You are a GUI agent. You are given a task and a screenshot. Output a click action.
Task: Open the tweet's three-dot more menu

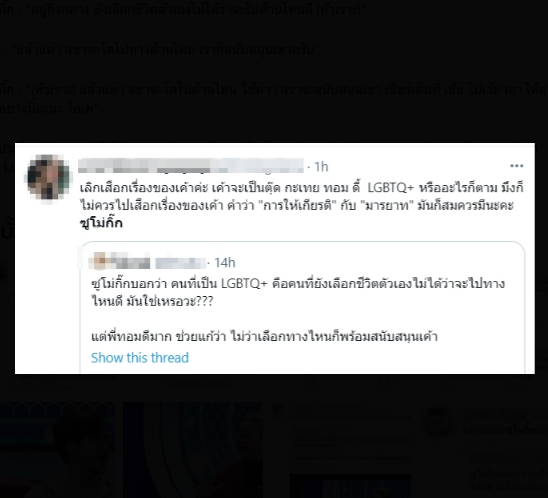[x=517, y=166]
